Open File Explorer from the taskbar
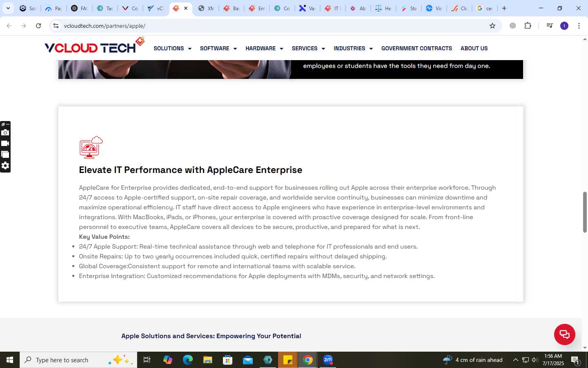The height and width of the screenshot is (368, 588). pyautogui.click(x=208, y=360)
